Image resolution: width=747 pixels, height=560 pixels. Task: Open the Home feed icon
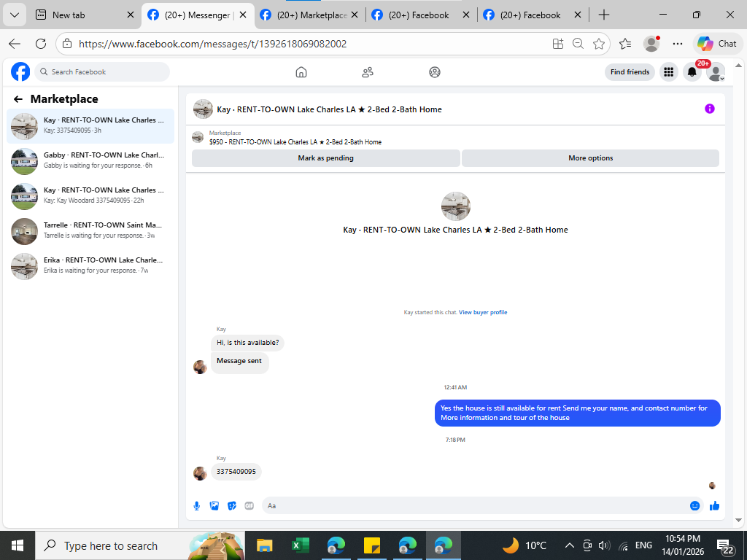[x=301, y=72]
